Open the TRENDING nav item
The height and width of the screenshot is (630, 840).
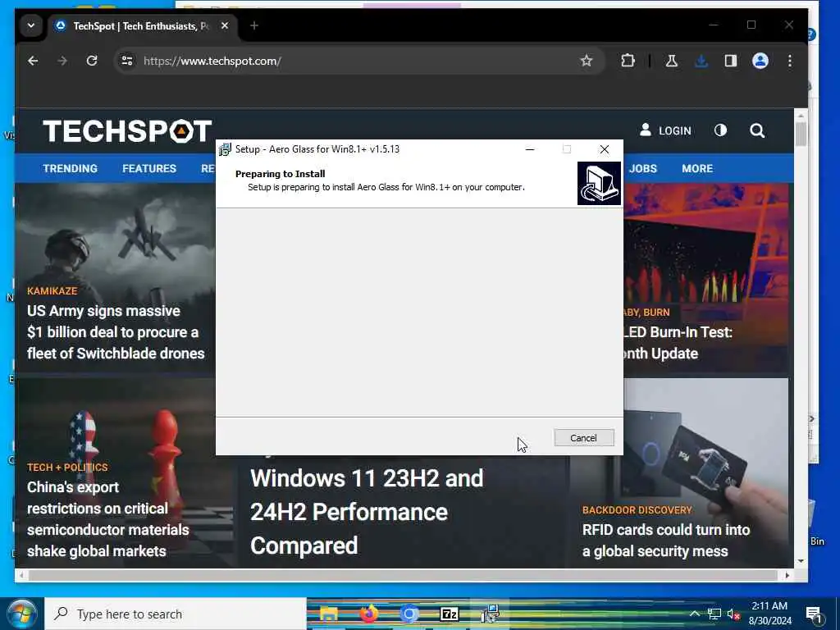tap(71, 168)
